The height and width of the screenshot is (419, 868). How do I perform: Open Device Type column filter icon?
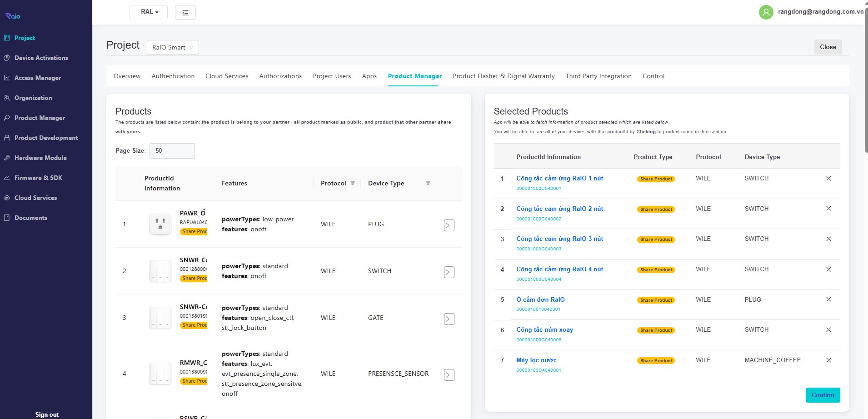428,183
